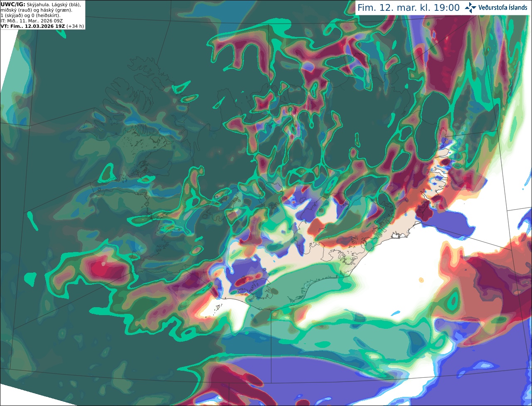This screenshot has width=532, height=406.
Task: Click the "Veðurstofa Íslands" name text
Action: (503, 7)
